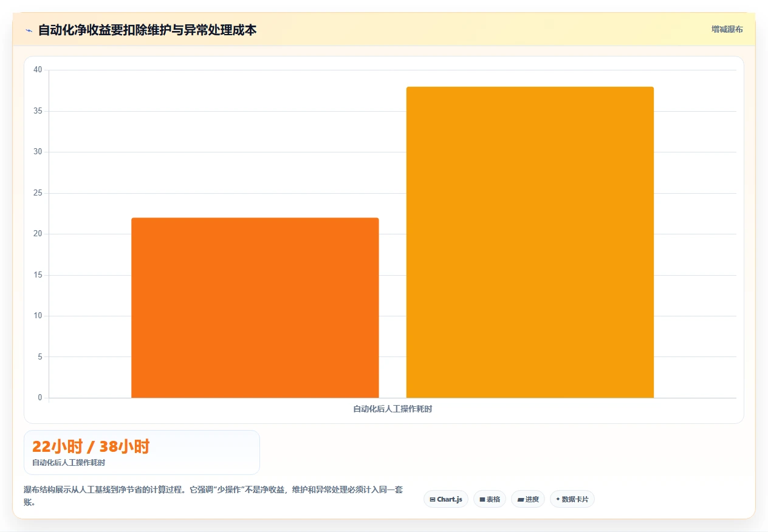Select the 进度 tag chip
The height and width of the screenshot is (532, 768).
528,499
